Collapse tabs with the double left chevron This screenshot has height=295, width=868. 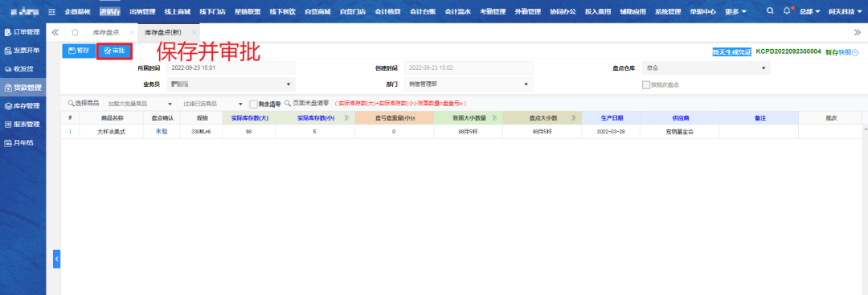[x=55, y=32]
